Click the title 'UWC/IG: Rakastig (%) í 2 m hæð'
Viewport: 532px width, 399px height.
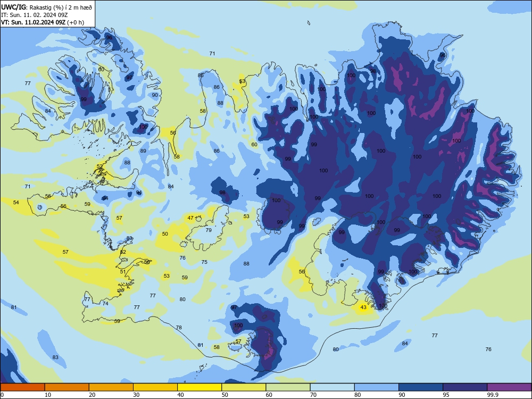pos(46,7)
